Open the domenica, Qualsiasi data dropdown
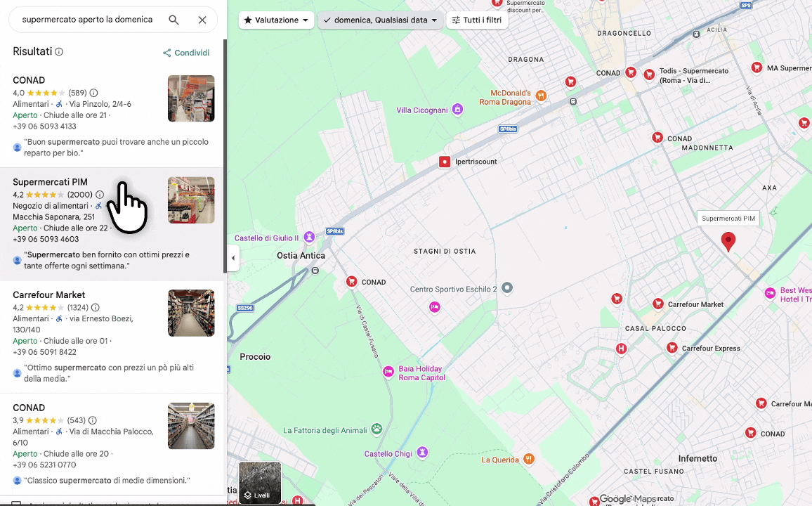Viewport: 812px width, 506px height. click(x=380, y=20)
